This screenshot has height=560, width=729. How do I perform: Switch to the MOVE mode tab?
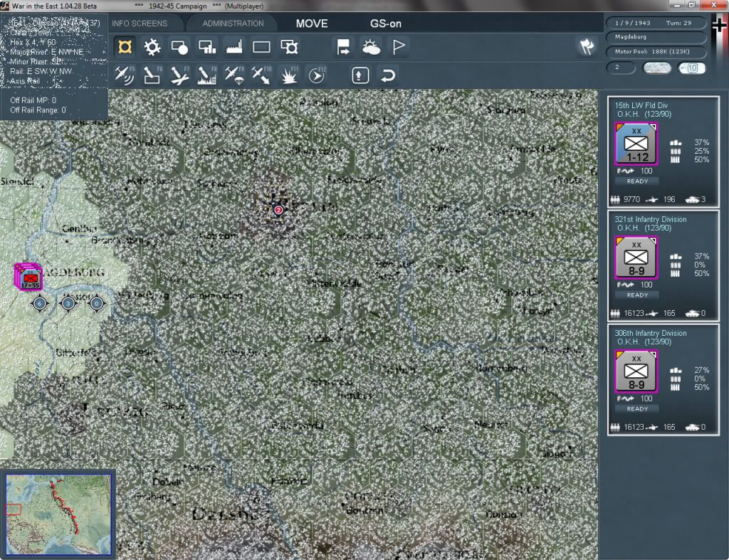point(312,23)
